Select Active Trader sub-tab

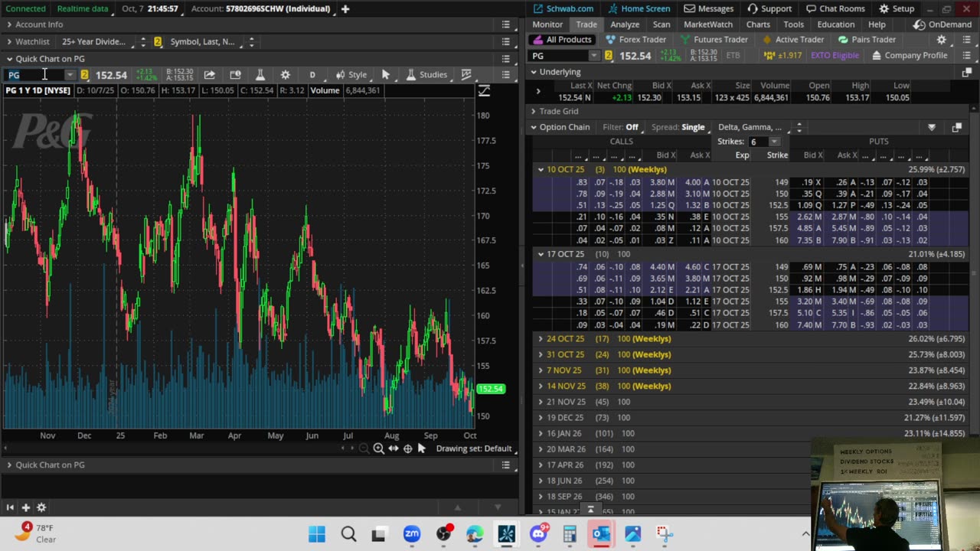click(792, 40)
